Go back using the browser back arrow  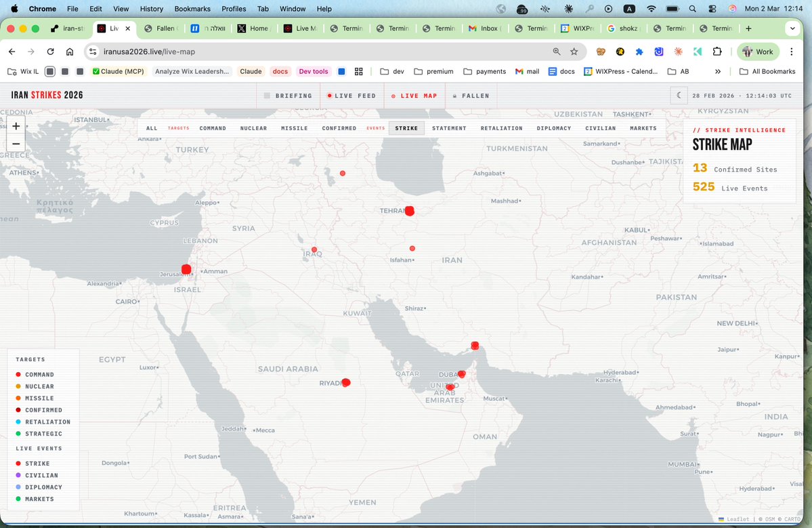[x=12, y=52]
